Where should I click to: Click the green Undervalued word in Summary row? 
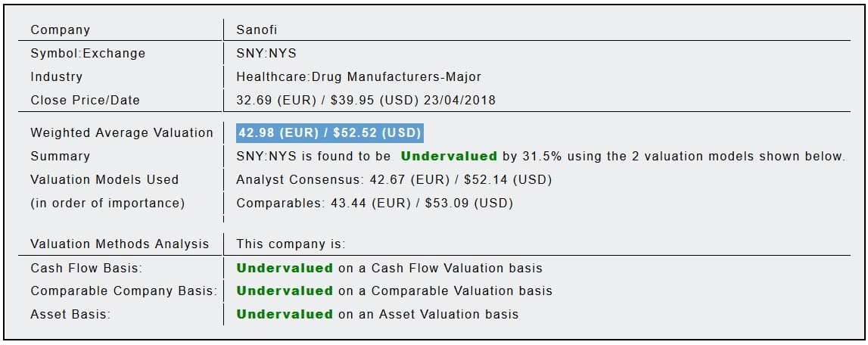click(x=449, y=157)
